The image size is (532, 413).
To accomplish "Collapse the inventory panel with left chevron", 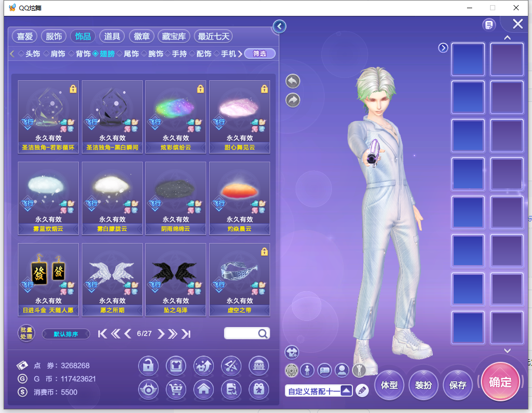I will coord(279,26).
